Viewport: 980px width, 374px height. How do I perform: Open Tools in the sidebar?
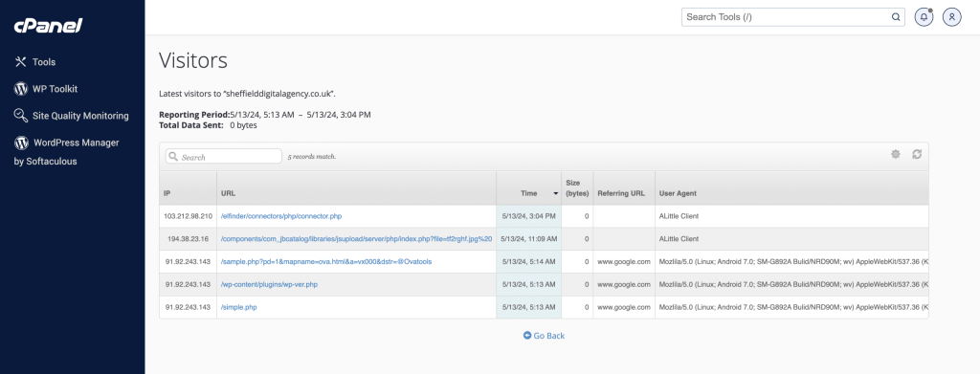(x=44, y=62)
